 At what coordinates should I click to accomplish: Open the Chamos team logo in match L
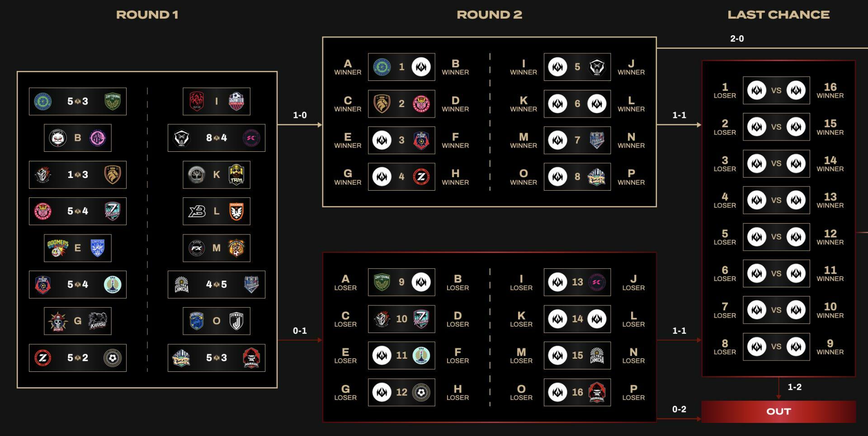click(236, 211)
